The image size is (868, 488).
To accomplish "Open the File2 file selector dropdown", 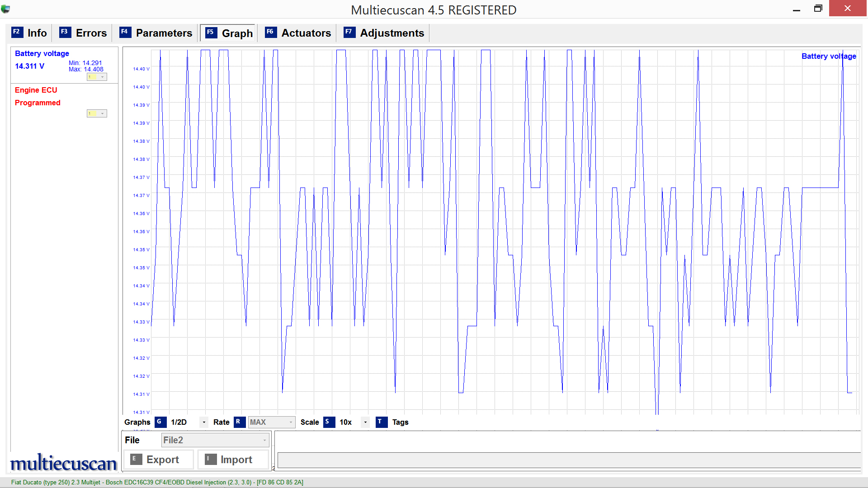I will click(x=215, y=440).
